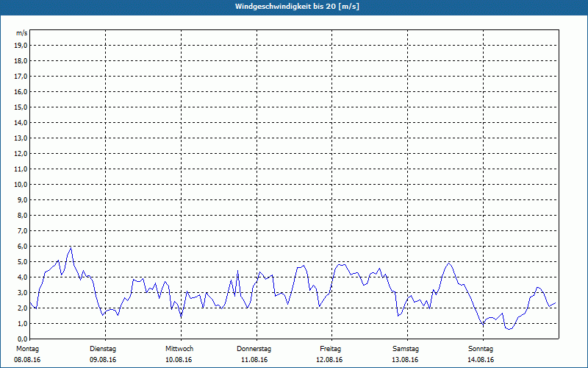Click the 'm/s' unit label on the axis
This screenshot has height=368, width=588.
click(22, 33)
